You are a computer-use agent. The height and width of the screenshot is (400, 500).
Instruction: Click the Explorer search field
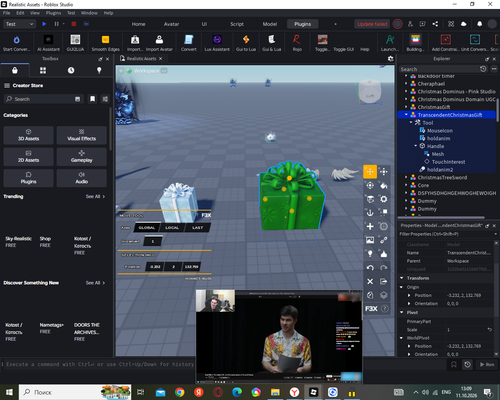[439, 69]
